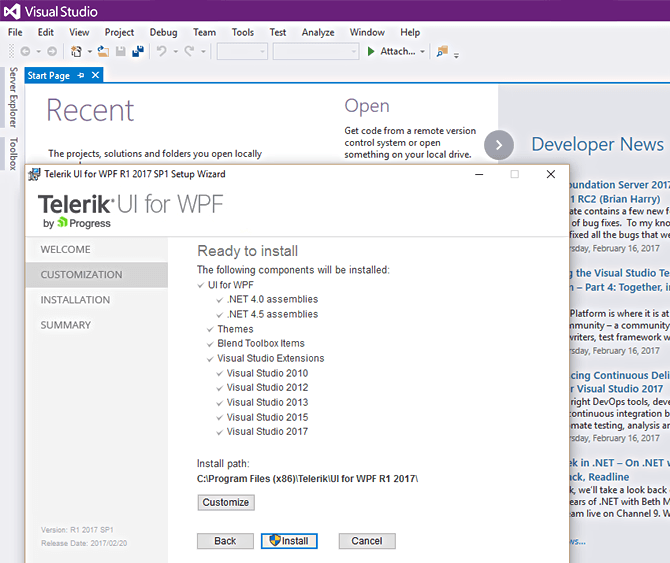Click the Open File folder icon

(x=103, y=51)
